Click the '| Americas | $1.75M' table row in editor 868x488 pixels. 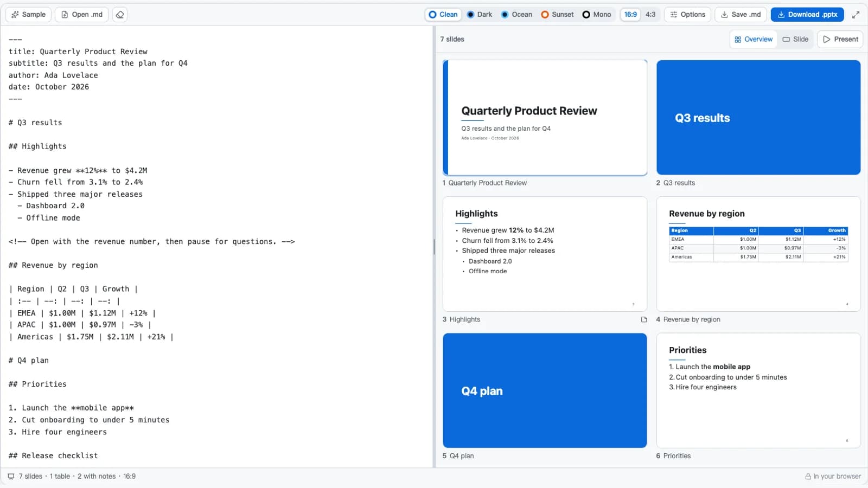[x=91, y=337]
